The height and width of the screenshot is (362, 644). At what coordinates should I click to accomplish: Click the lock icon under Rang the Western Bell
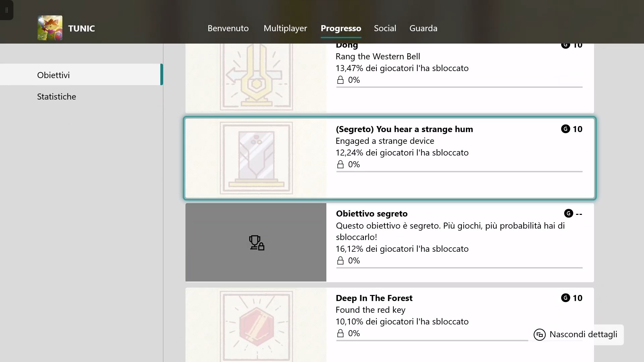(x=340, y=80)
